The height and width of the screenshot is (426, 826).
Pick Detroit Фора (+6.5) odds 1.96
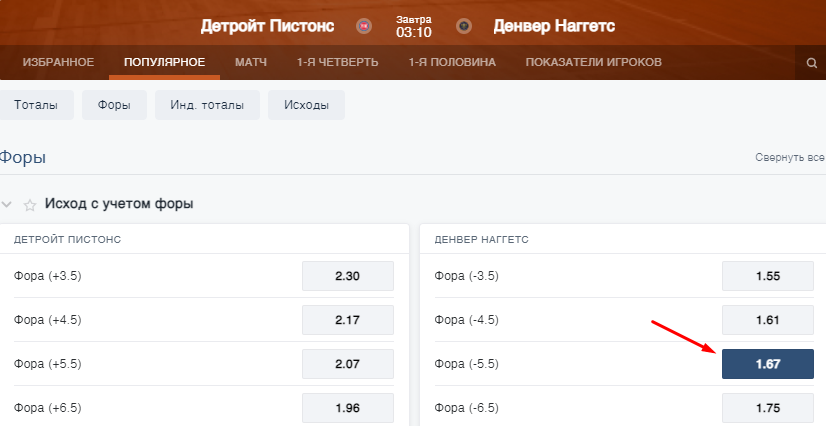(x=348, y=408)
